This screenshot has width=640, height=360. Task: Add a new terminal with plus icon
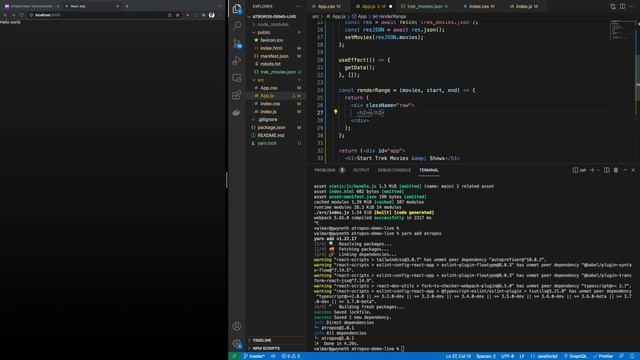click(592, 170)
